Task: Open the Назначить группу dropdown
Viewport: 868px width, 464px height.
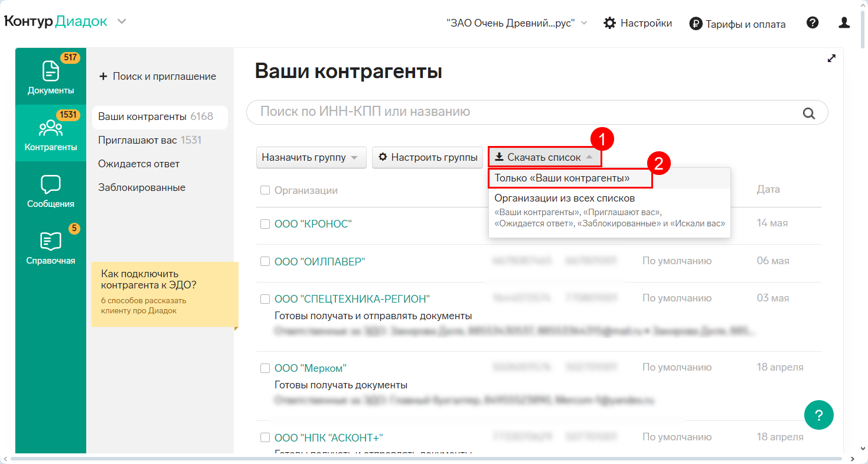Action: [x=311, y=157]
